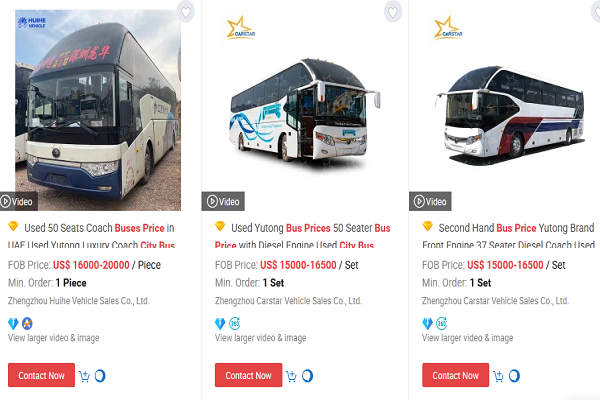Screen dimensions: 600x400
Task: Open chat bubble for Huihe Vehicle listing
Action: tap(100, 376)
